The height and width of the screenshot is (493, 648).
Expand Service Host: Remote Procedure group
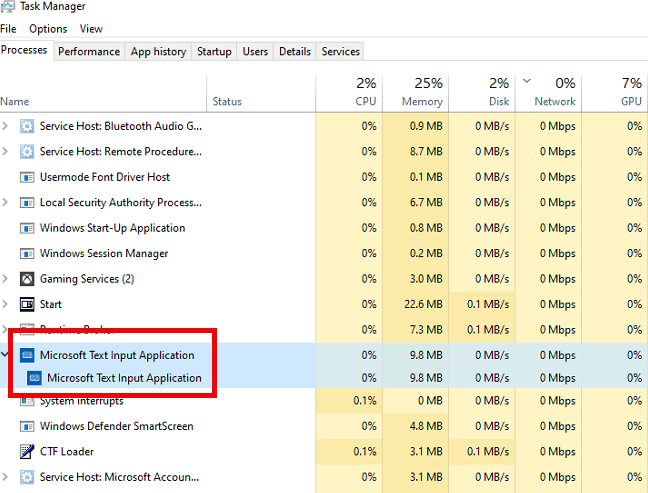[5, 151]
